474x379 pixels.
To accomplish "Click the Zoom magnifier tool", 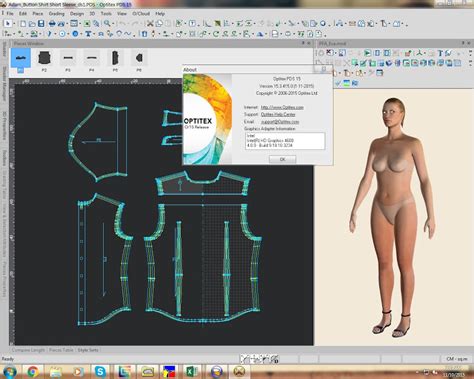I will [107, 23].
